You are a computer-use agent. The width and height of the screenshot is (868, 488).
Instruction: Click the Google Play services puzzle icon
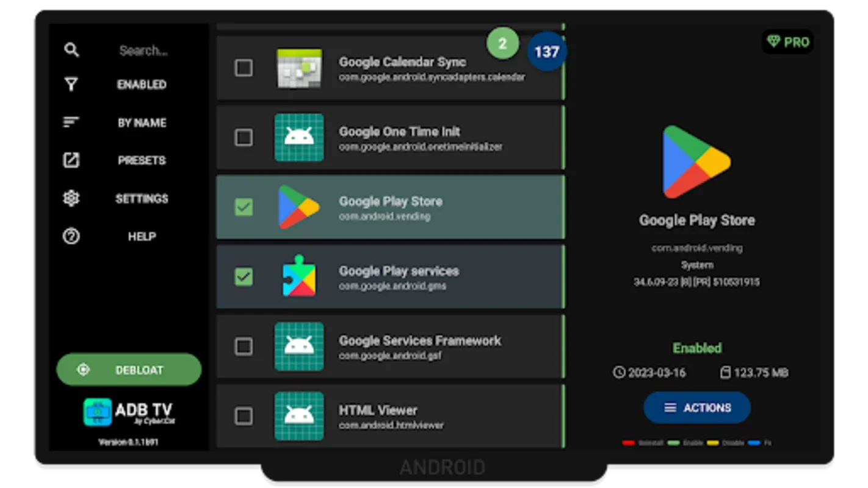(299, 276)
